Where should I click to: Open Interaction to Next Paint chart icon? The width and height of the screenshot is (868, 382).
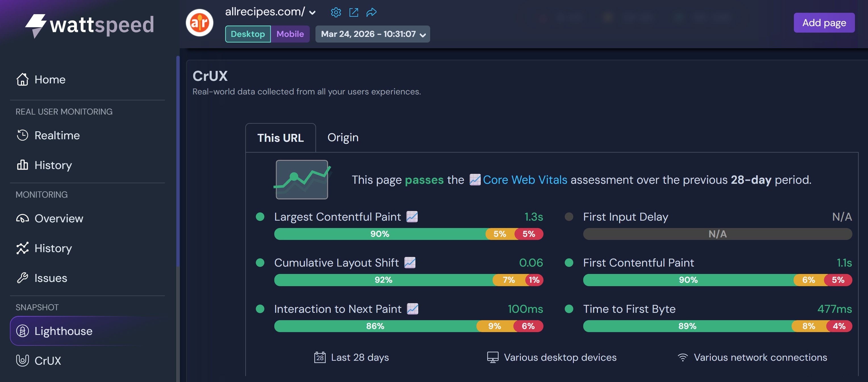click(413, 309)
